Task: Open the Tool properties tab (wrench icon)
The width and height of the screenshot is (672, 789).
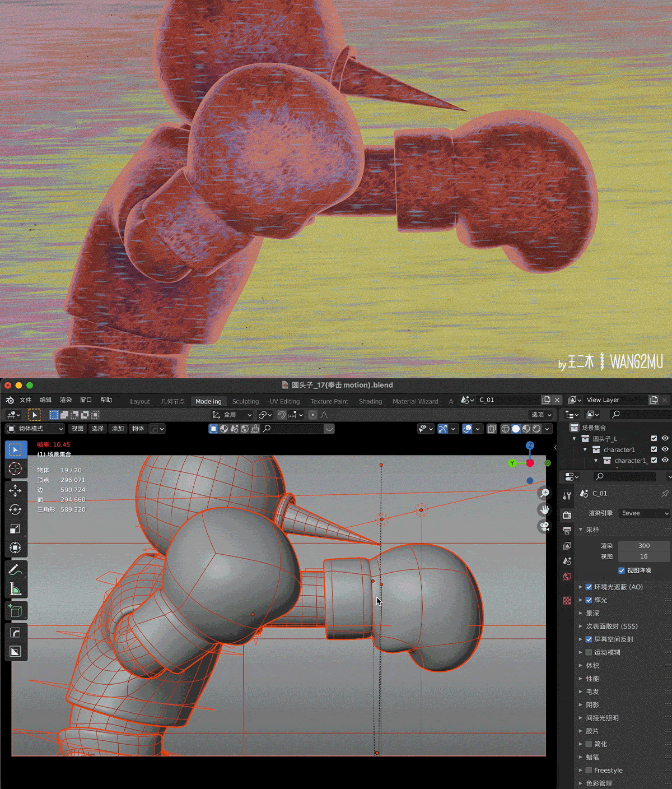Action: coord(567,495)
